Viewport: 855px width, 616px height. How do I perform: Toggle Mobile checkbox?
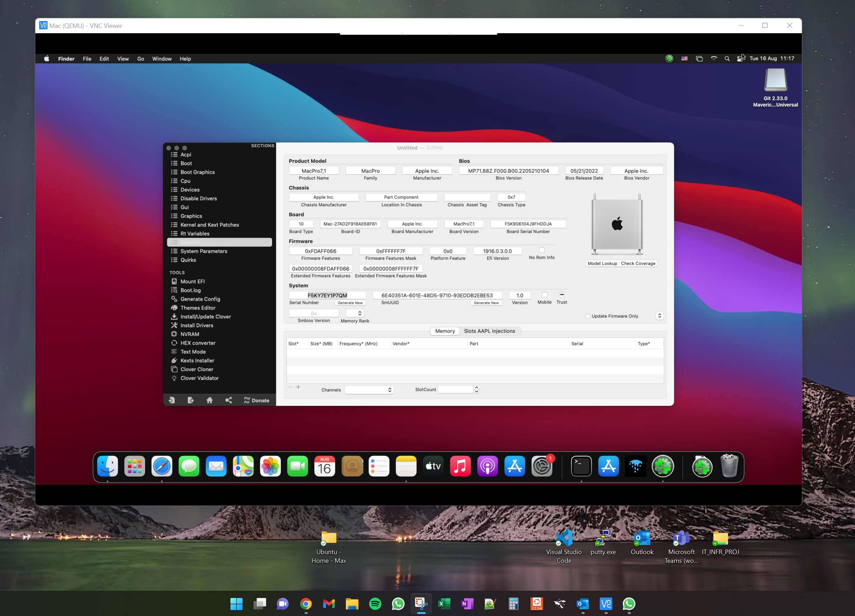pyautogui.click(x=544, y=294)
